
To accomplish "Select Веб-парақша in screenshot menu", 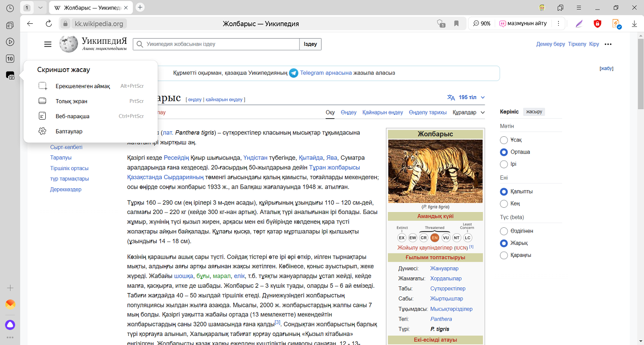I will 73,116.
